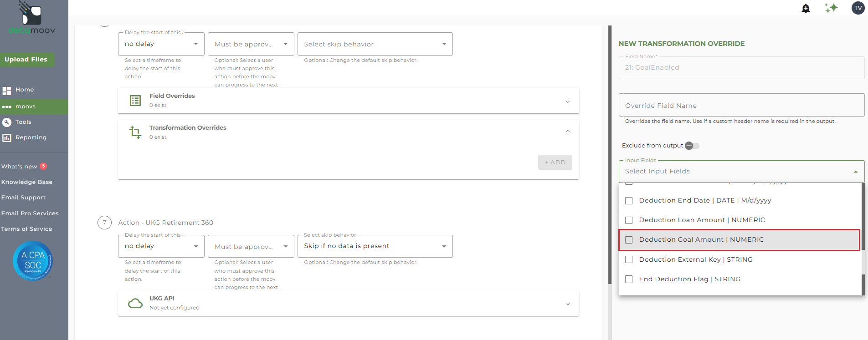Toggle Exclude from output switch

(x=692, y=146)
